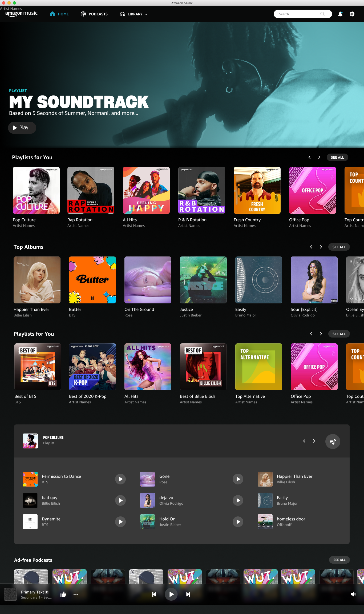Open Best of 2020 K-Pop playlist
Screen dimensions: 364x614
tap(92, 367)
